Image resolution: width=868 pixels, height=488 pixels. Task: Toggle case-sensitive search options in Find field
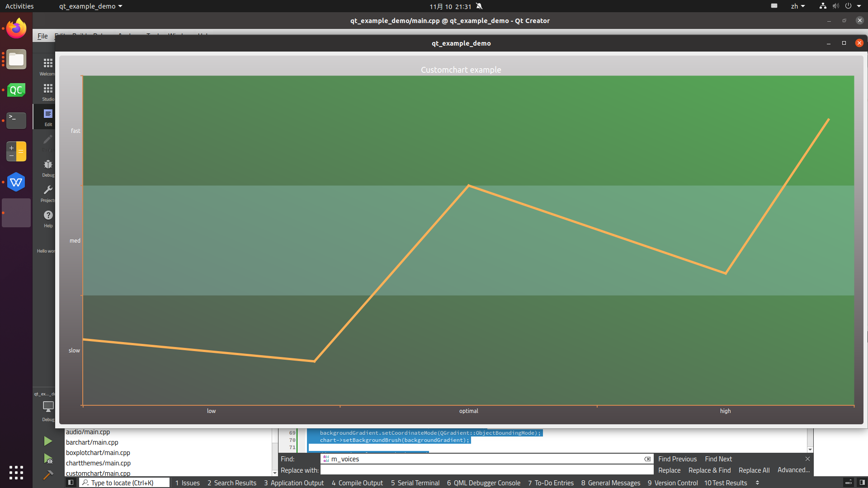pos(326,459)
